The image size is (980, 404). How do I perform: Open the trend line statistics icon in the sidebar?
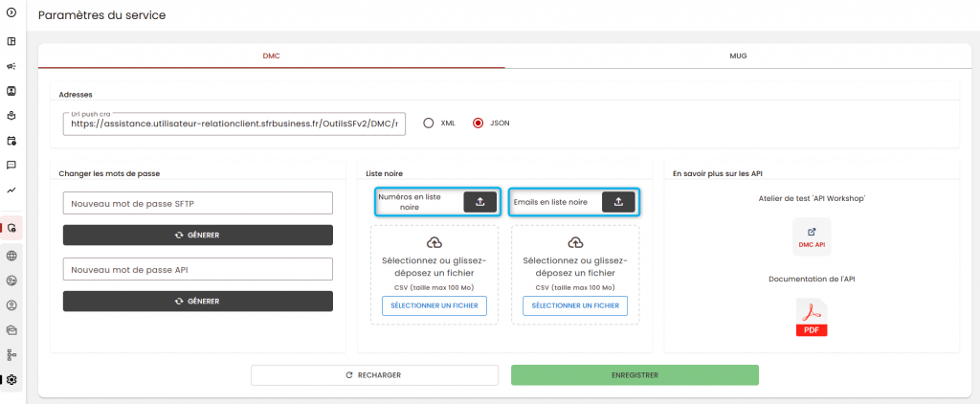point(11,191)
